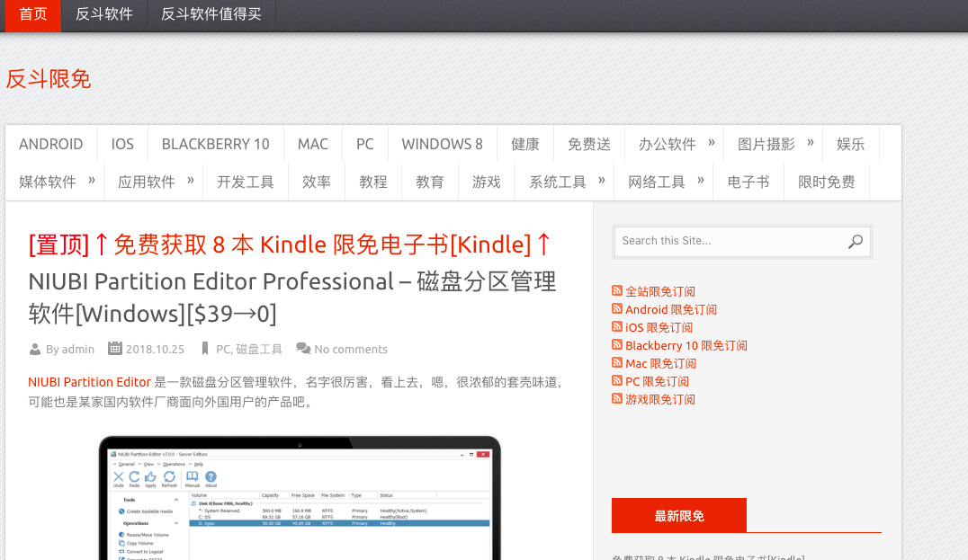
Task: Open 反斗软件 in top bar
Action: 103,14
